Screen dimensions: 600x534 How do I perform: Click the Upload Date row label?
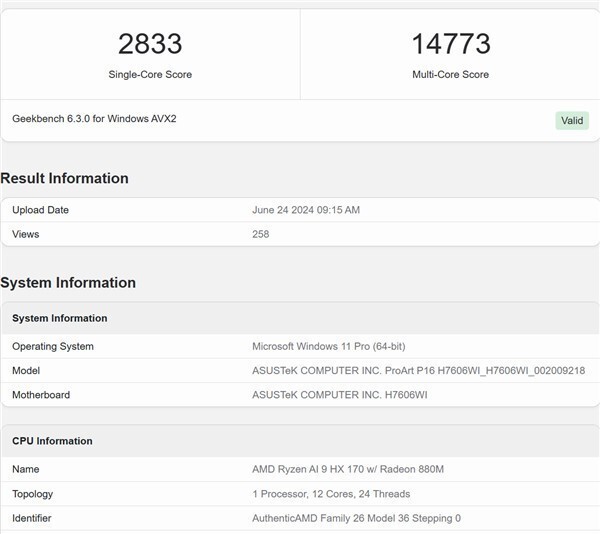tap(40, 210)
